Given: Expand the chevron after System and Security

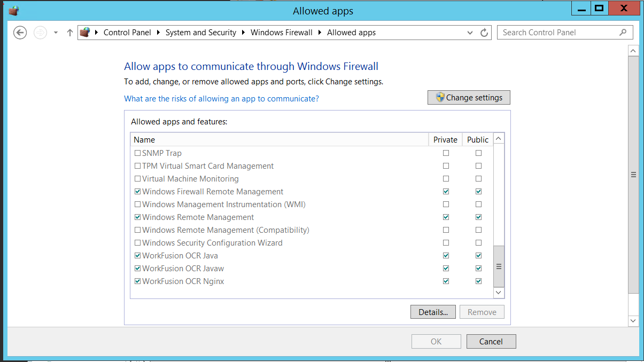Looking at the screenshot, I should [x=244, y=33].
